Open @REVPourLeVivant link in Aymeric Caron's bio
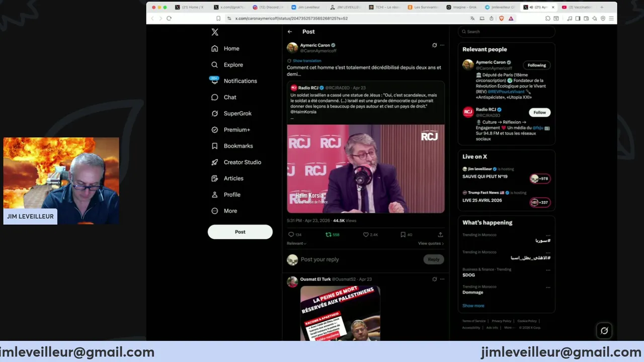Viewport: 644px width, 362px height. pyautogui.click(x=506, y=92)
